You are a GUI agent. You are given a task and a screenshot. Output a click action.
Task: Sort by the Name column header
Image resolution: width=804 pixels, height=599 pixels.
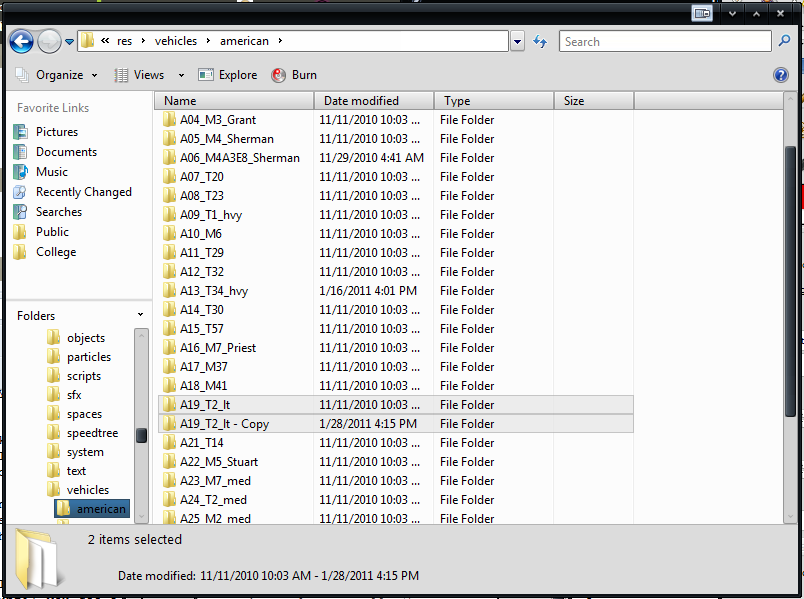click(x=234, y=101)
